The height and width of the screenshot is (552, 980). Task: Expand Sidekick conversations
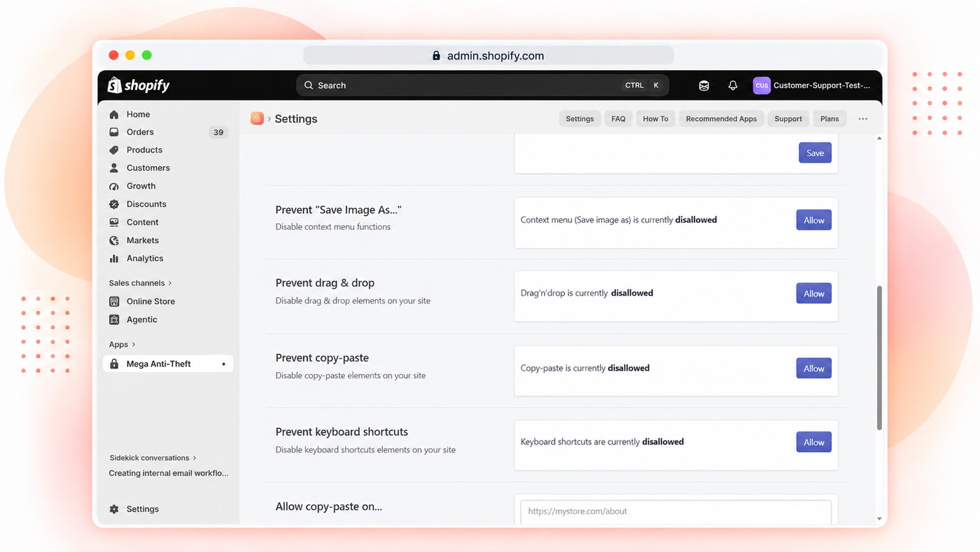(153, 458)
